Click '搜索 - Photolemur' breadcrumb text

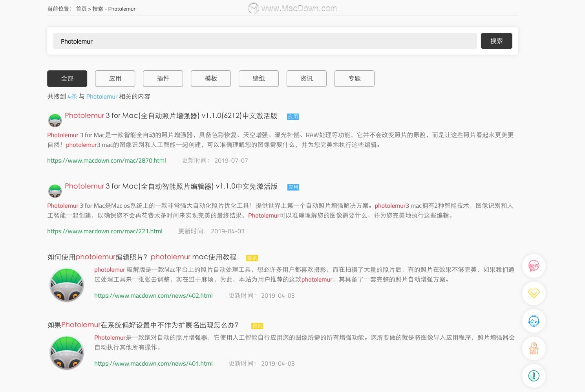114,9
